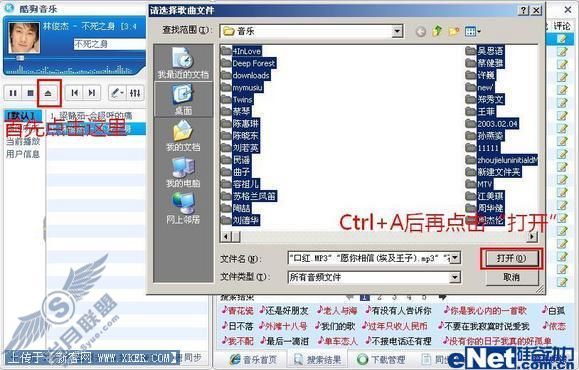Viewport: 579px width, 370px height.
Task: Click the eject/open file button
Action: coord(48,93)
